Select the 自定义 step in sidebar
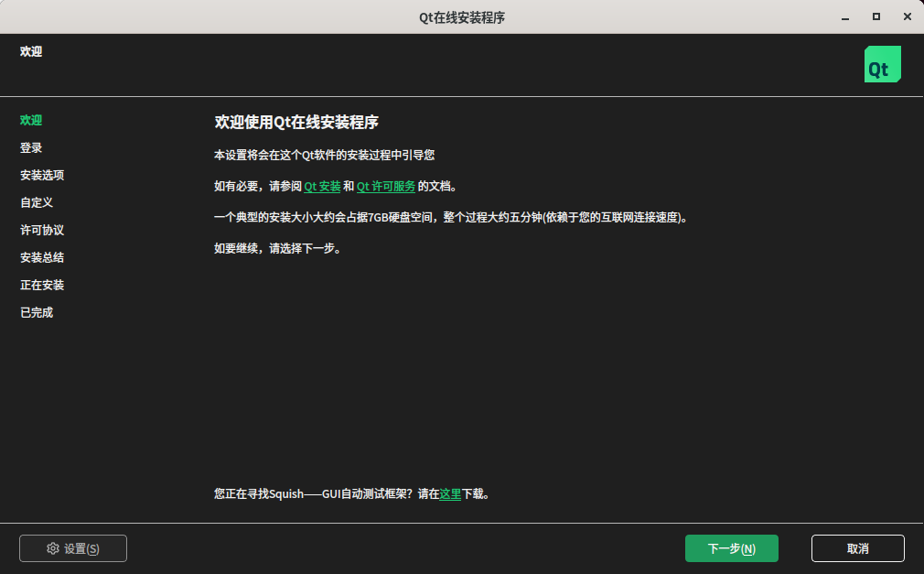924x574 pixels. click(x=37, y=203)
